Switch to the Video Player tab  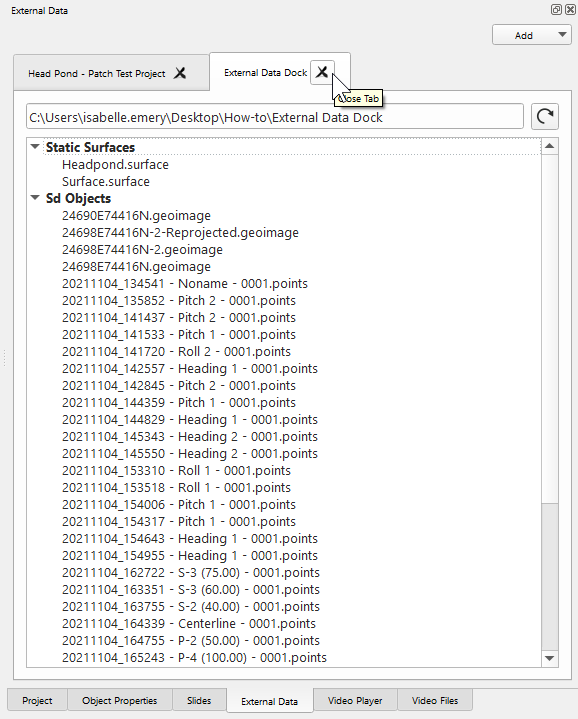pyautogui.click(x=355, y=700)
